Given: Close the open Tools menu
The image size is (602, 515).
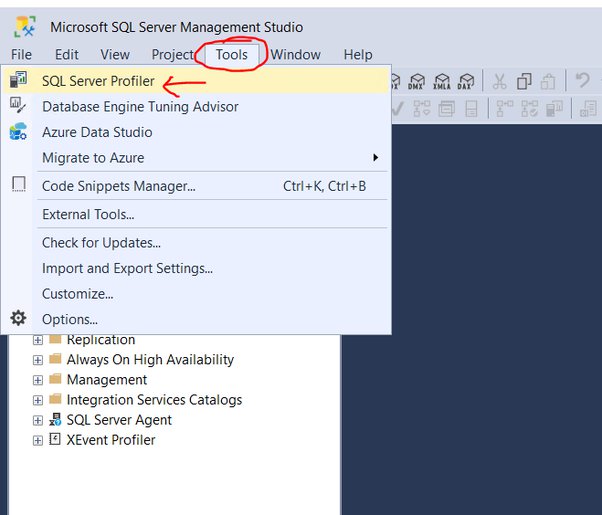Looking at the screenshot, I should pos(232,55).
